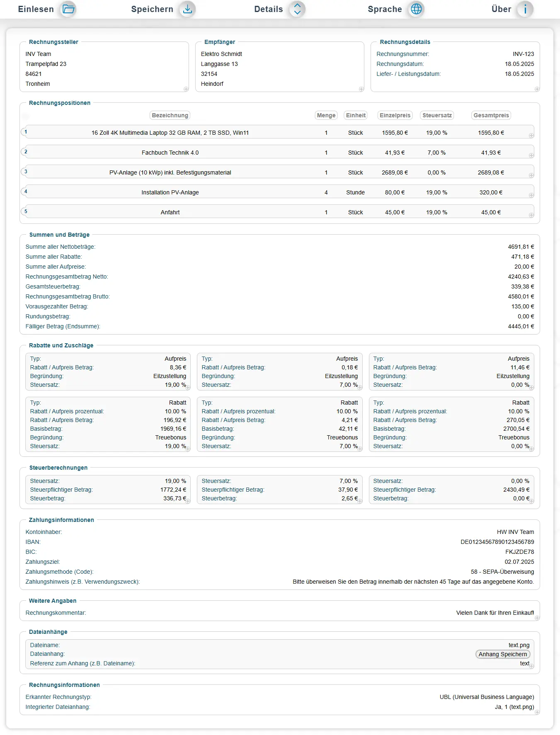Screen dimensions: 560x735
Task: Click the Einlesen folder icon
Action: [68, 9]
